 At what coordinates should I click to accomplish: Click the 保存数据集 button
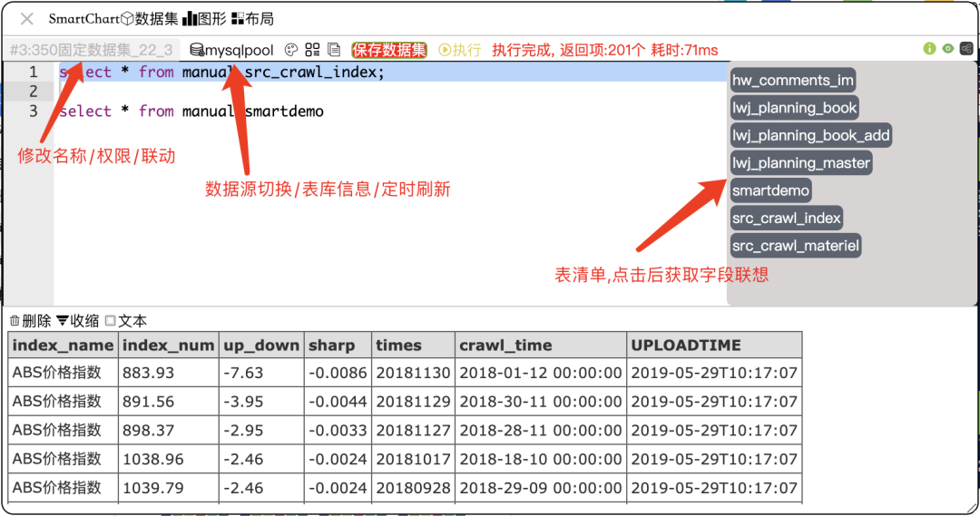tap(388, 50)
